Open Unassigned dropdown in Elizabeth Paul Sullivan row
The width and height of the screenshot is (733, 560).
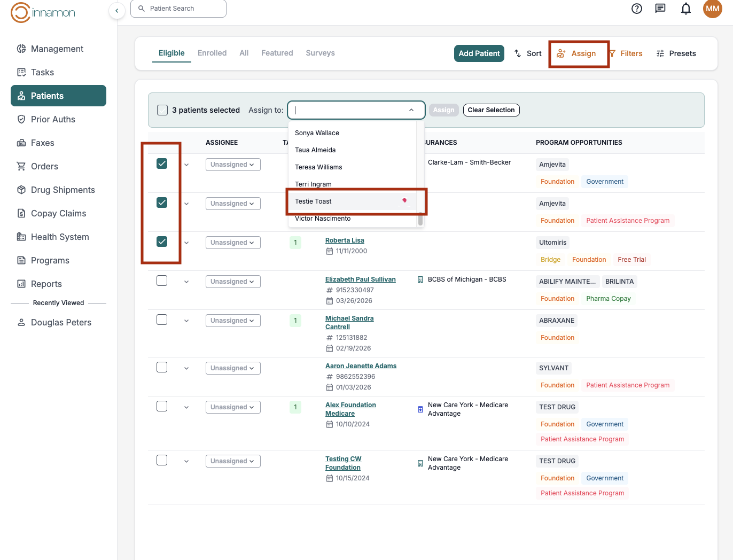point(233,282)
